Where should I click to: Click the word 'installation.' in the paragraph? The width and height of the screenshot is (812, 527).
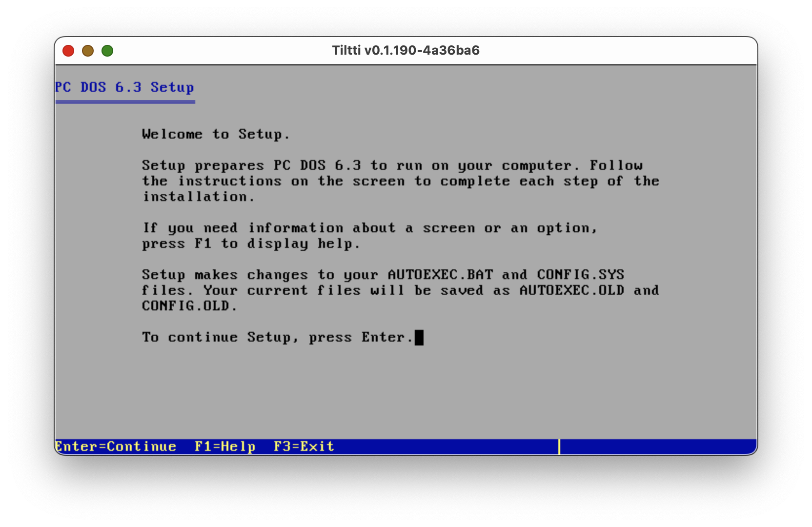[198, 197]
